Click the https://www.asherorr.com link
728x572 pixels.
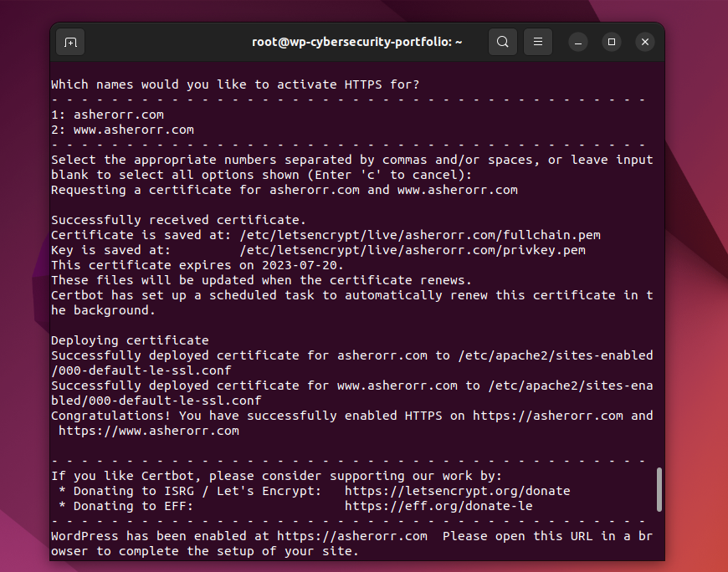149,431
